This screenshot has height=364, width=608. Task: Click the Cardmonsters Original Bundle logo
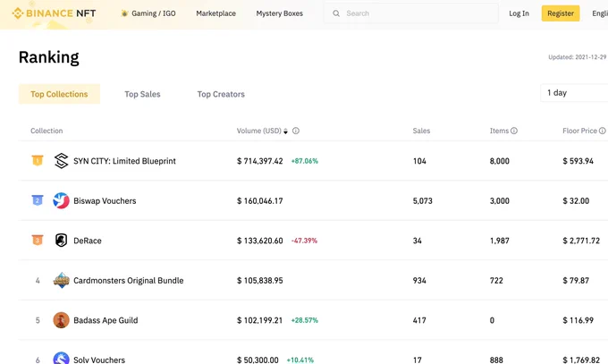pos(62,280)
